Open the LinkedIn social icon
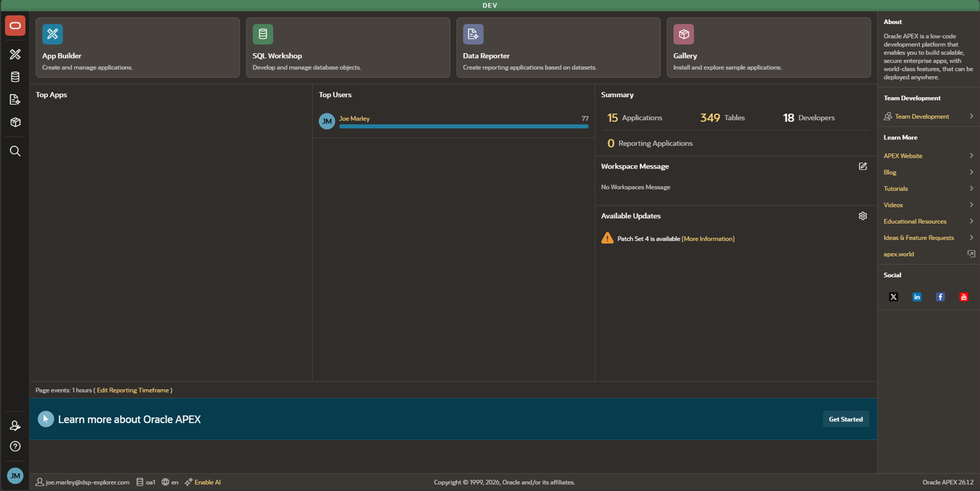 pos(917,297)
